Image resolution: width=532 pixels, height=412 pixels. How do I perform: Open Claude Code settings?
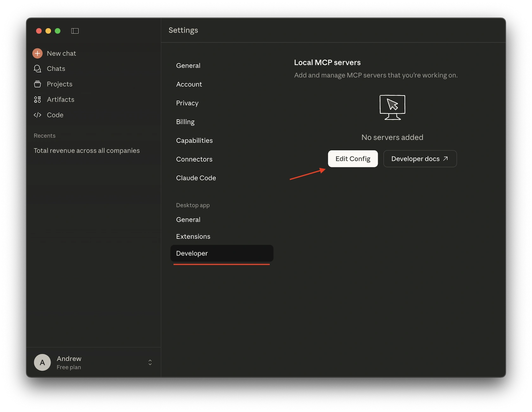(196, 178)
